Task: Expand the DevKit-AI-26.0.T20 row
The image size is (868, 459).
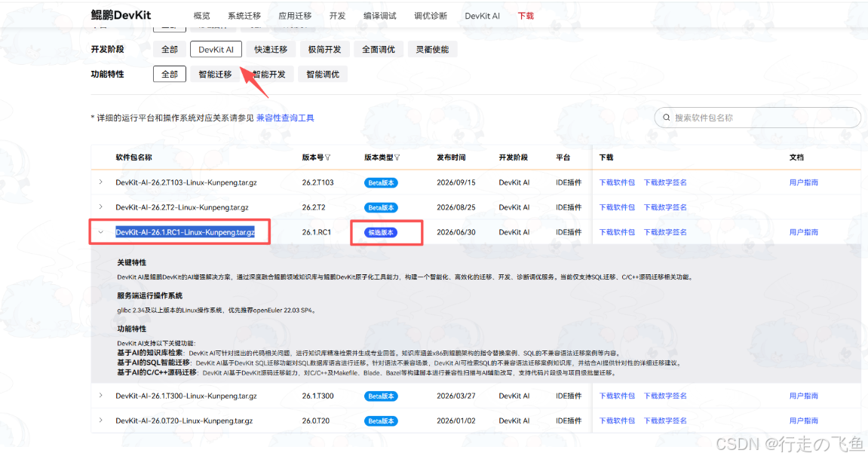Action: pos(101,421)
